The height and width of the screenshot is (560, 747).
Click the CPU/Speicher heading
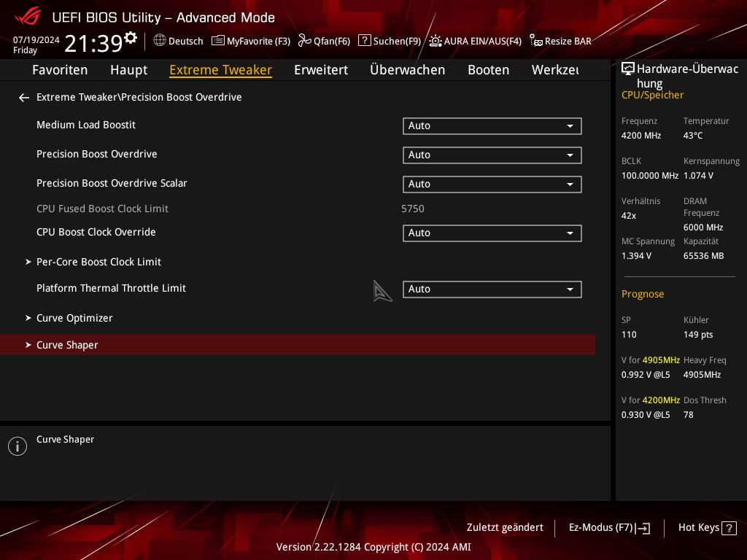652,96
